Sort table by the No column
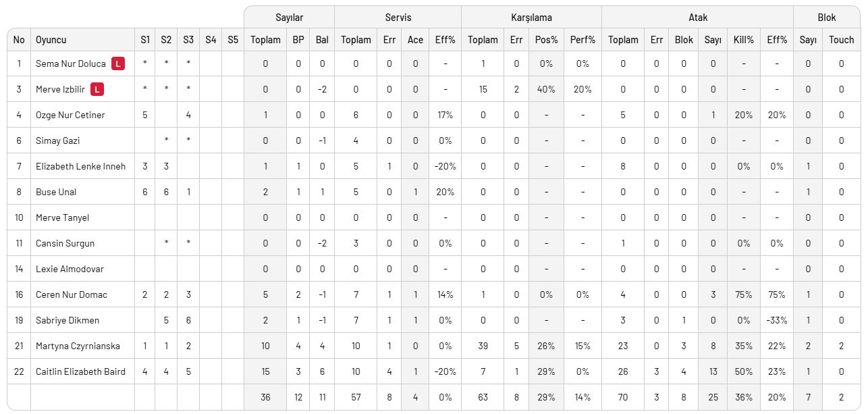This screenshot has width=868, height=414. coord(19,40)
